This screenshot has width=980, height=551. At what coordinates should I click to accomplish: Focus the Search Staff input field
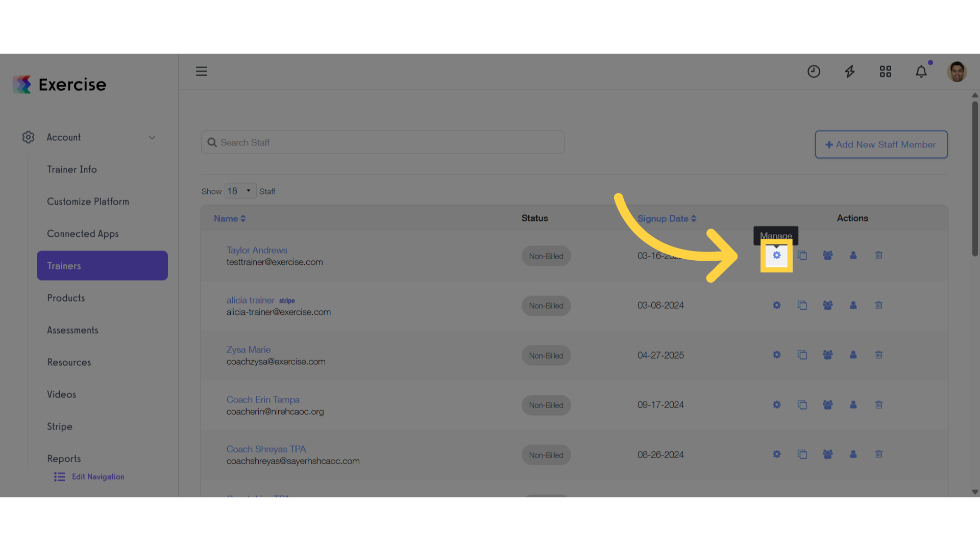click(383, 142)
